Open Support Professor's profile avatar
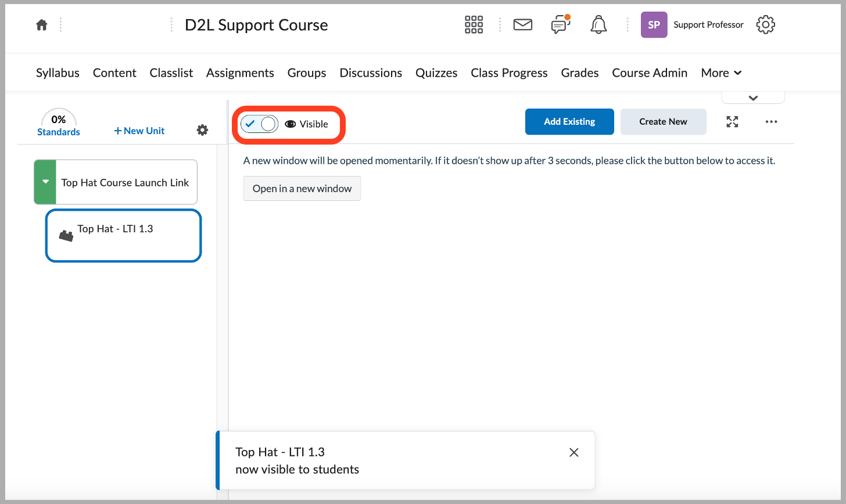The image size is (846, 504). coord(654,24)
